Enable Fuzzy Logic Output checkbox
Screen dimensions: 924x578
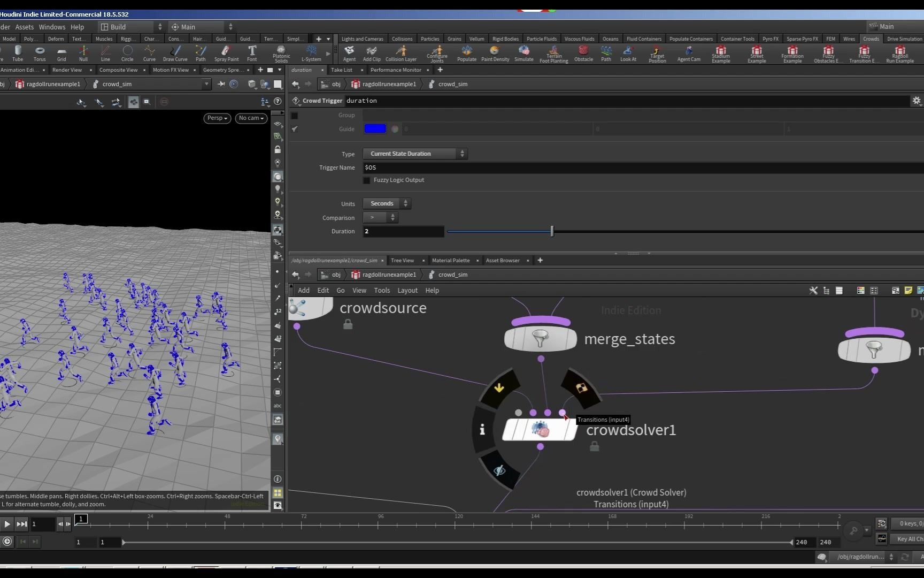click(x=367, y=180)
